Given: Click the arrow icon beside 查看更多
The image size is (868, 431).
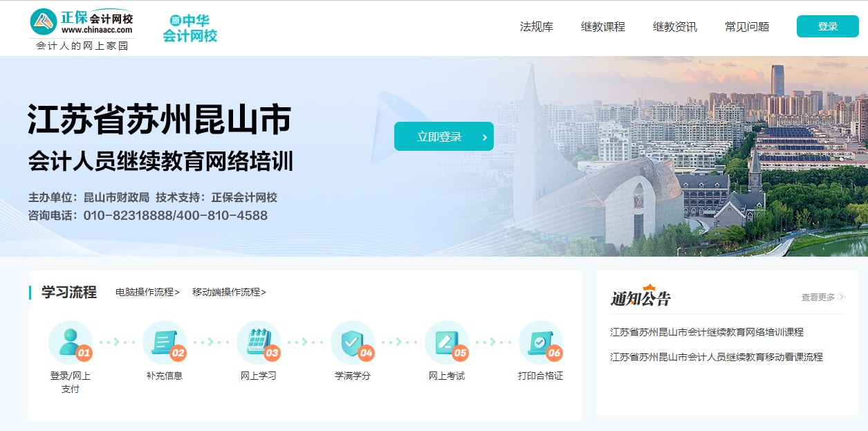Looking at the screenshot, I should [841, 297].
